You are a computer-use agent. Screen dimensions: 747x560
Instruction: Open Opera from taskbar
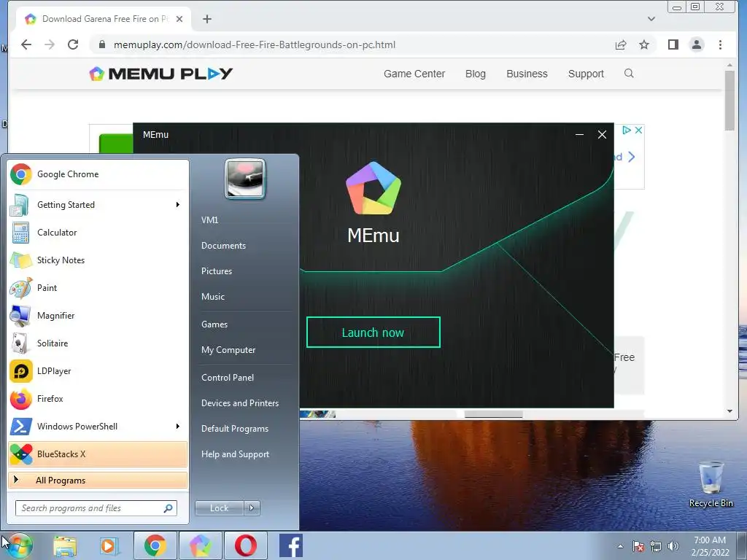(x=245, y=545)
